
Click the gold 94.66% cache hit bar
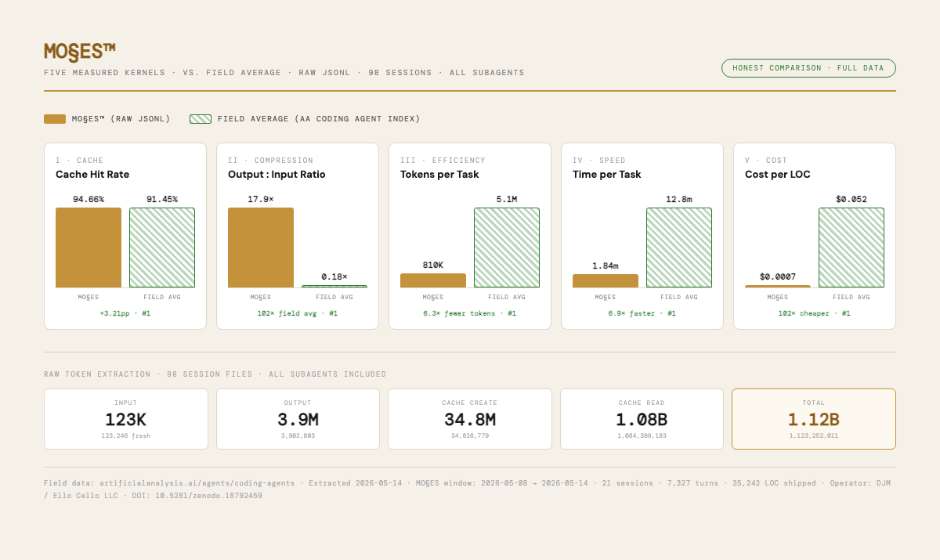[89, 247]
